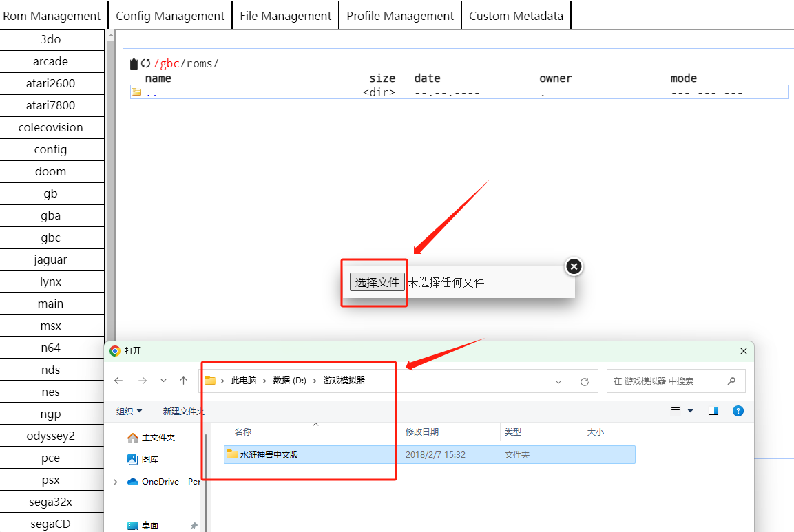Screen dimensions: 794x532
Task: Expand the address bar history dropdown
Action: [558, 382]
